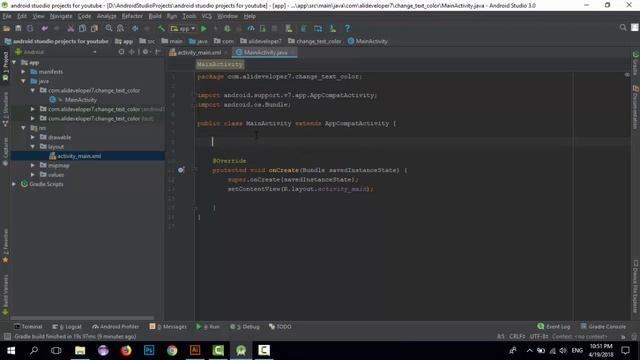Collapse the layout folder node

tap(33, 147)
